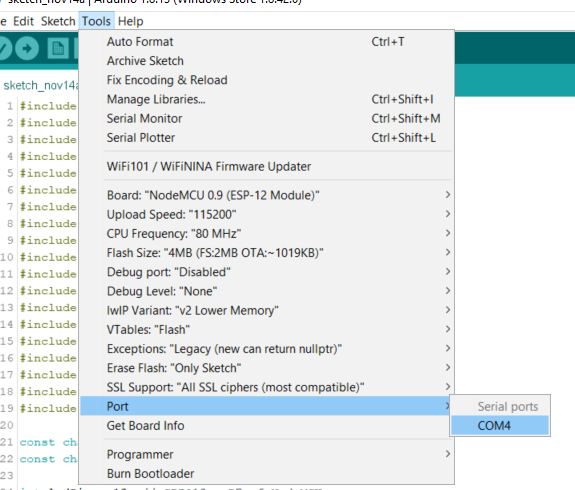Switch to sketch_nov14a tab
The height and width of the screenshot is (490, 575).
(40, 85)
